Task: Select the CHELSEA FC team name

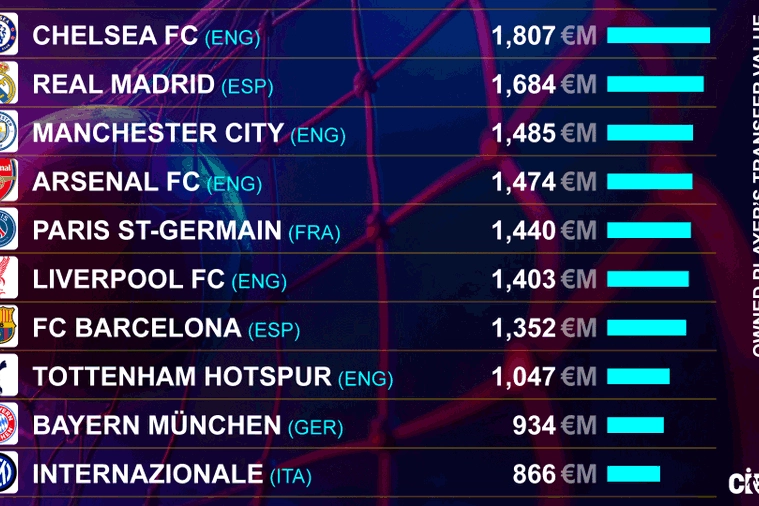Action: 115,36
